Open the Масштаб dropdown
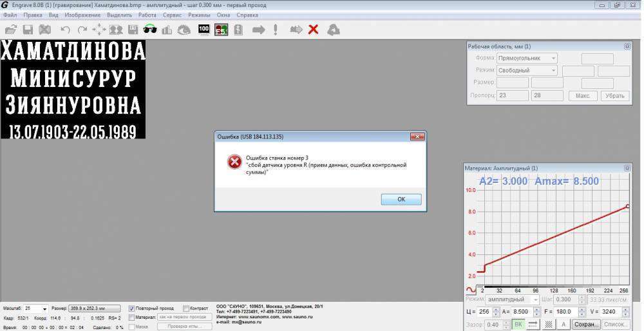Viewport: 644px width, 331px height. pos(44,309)
